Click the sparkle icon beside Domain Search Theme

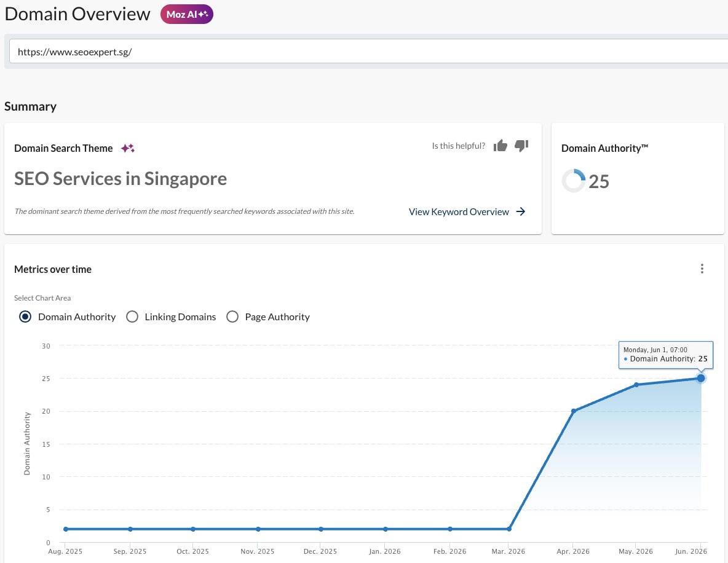[x=128, y=148]
